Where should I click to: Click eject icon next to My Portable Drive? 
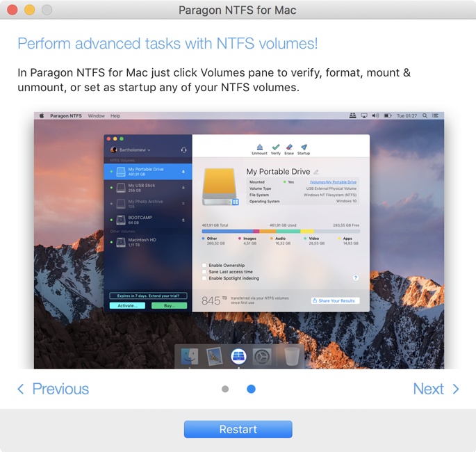[183, 172]
